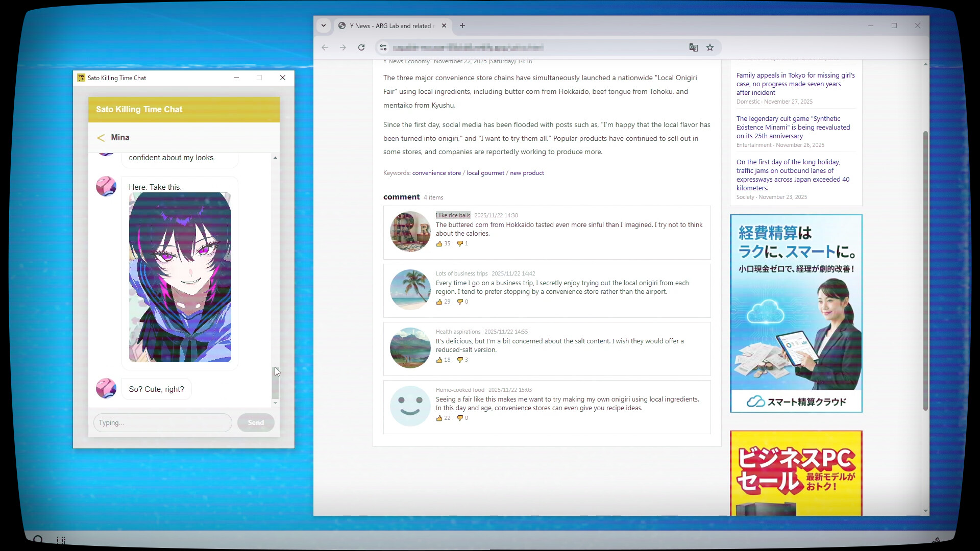Open Task View on the taskbar
980x551 pixels.
click(61, 540)
